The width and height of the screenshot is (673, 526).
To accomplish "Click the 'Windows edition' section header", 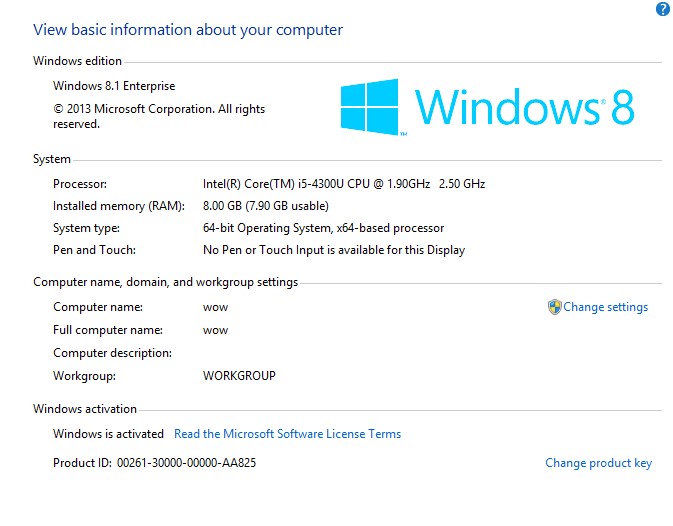I will [77, 61].
